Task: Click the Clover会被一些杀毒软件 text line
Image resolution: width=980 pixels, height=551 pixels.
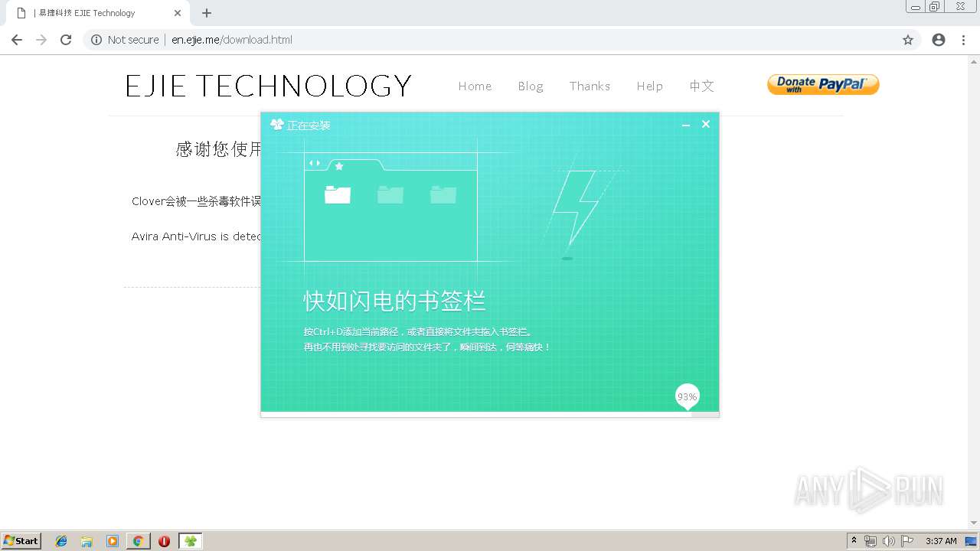Action: pyautogui.click(x=197, y=201)
